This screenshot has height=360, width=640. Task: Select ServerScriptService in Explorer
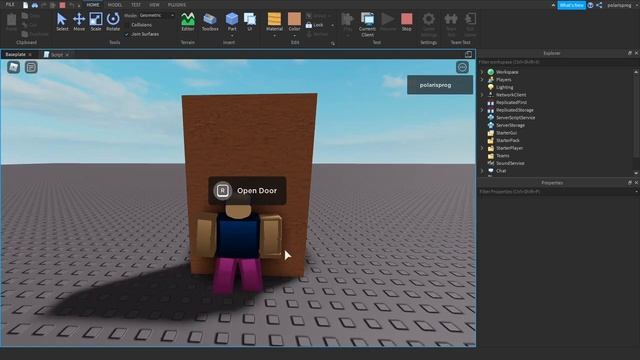516,118
